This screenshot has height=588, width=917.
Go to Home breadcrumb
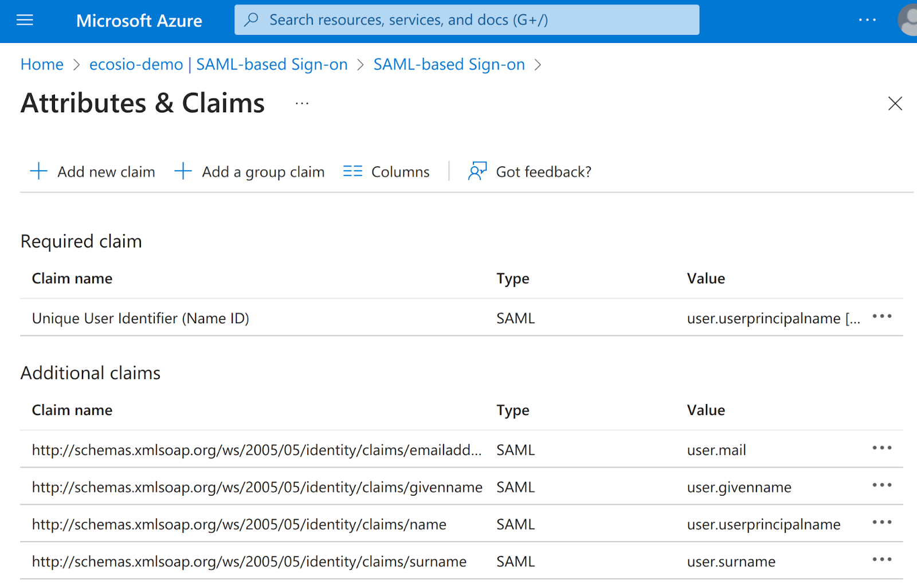42,64
